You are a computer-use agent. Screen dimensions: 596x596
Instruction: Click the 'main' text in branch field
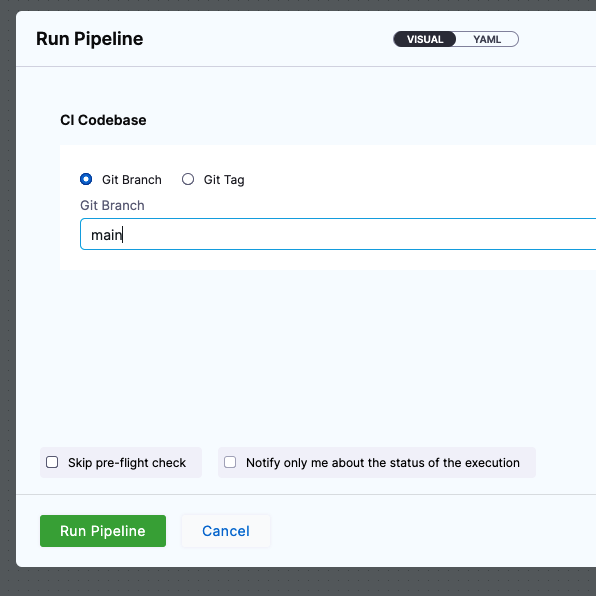click(x=106, y=235)
